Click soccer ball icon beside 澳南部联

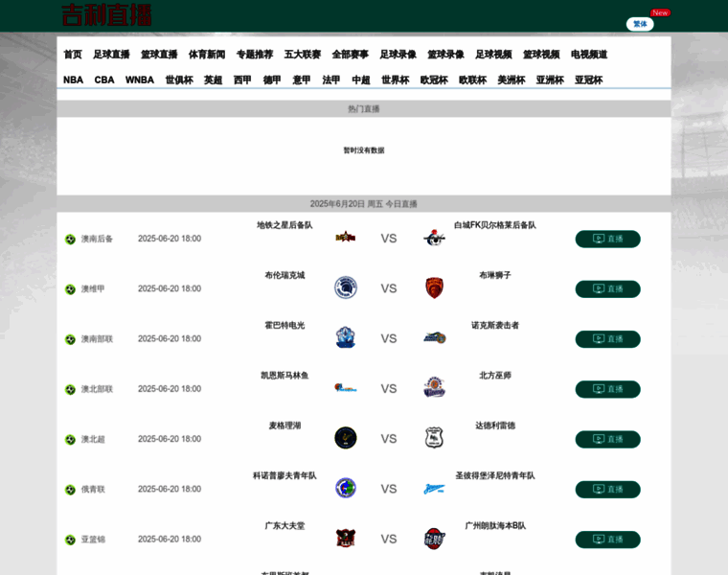click(x=70, y=339)
